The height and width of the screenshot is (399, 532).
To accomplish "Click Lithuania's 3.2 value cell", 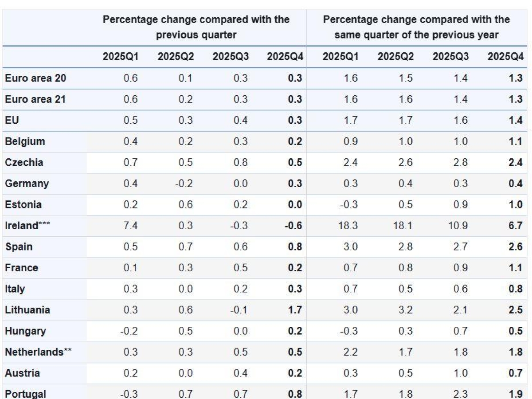I will pyautogui.click(x=405, y=310).
